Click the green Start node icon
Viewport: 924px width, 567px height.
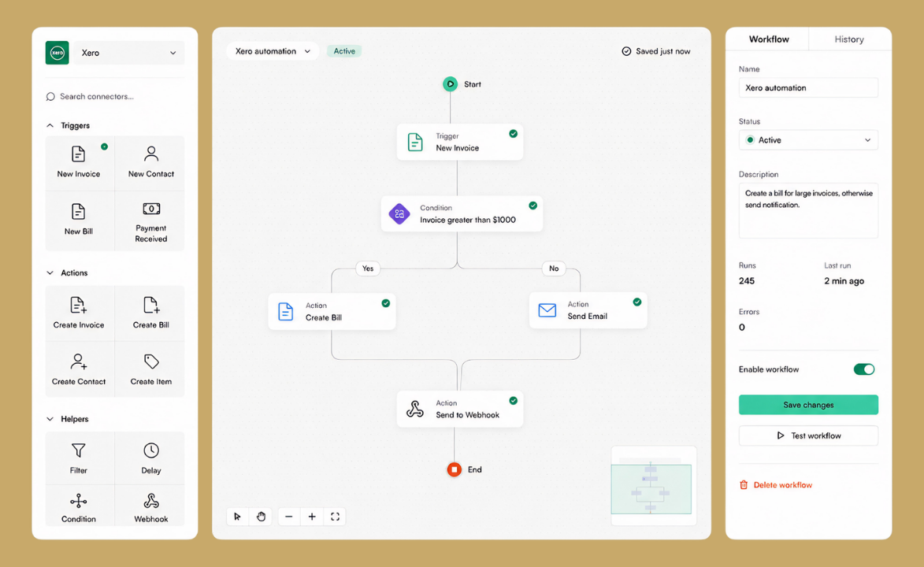451,83
